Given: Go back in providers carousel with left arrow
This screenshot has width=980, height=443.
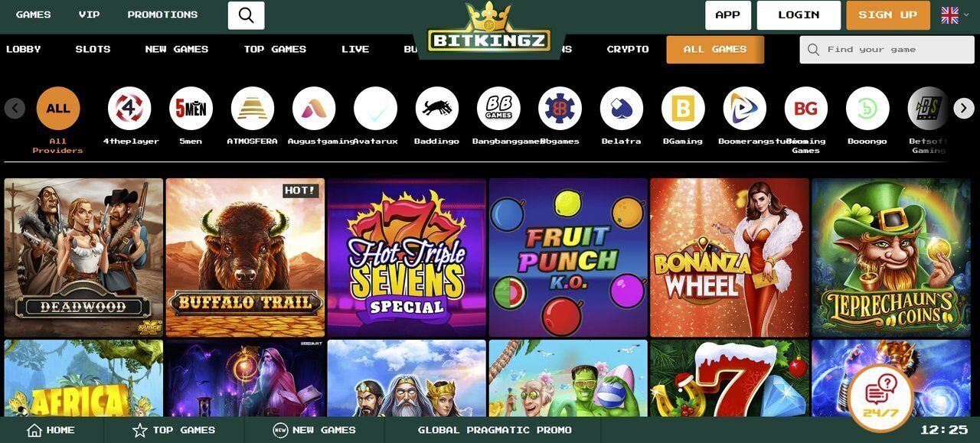Looking at the screenshot, I should coord(15,108).
